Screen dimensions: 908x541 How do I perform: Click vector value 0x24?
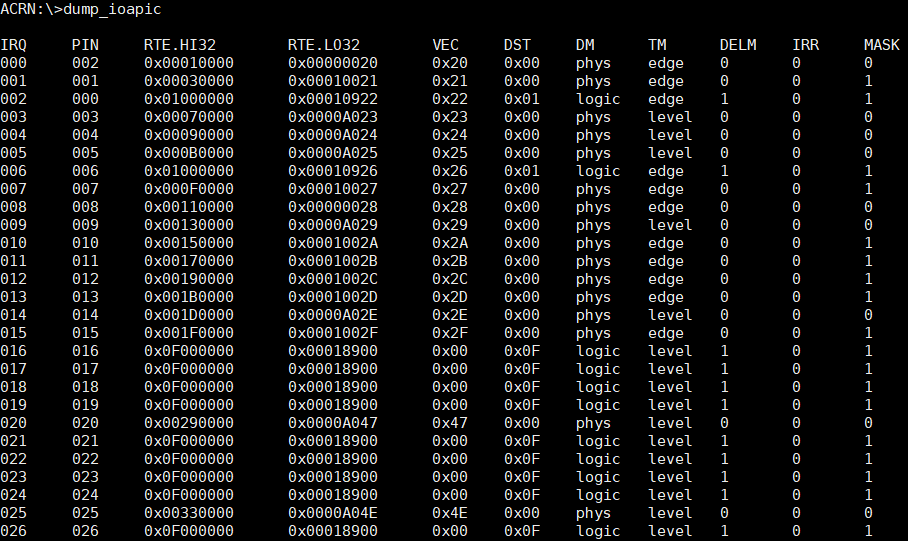point(450,135)
